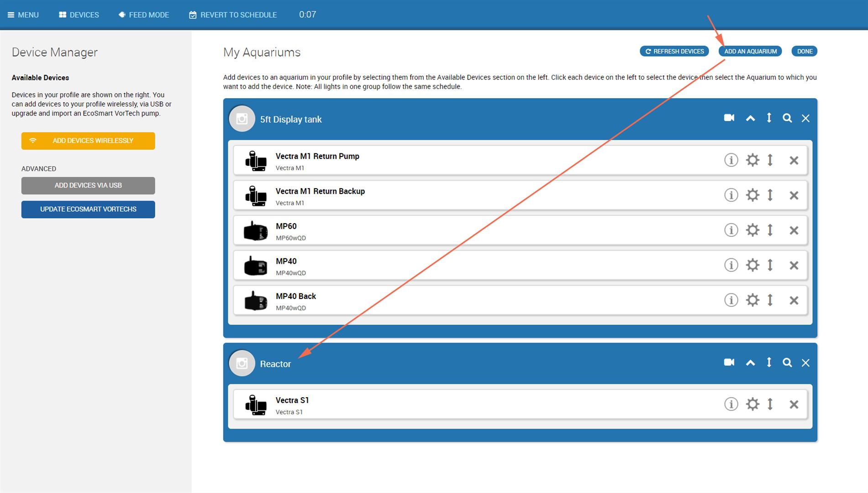Click Add Devices Wirelessly button

[x=88, y=141]
